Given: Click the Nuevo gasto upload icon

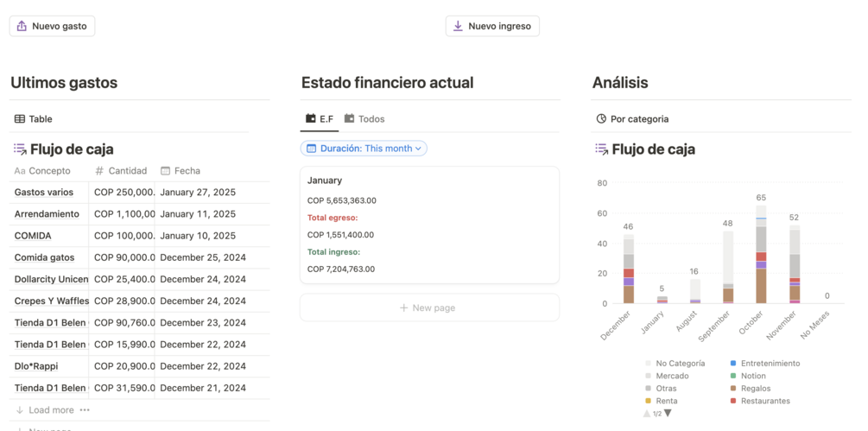Looking at the screenshot, I should coord(22,26).
